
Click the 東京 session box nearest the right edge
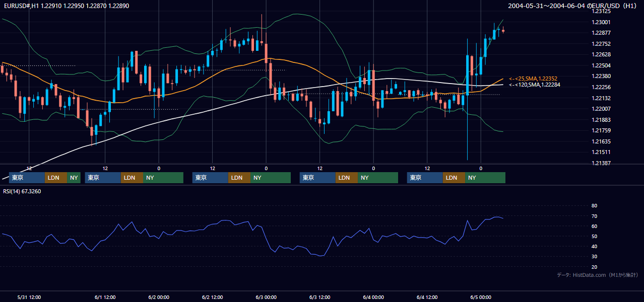[x=425, y=178]
